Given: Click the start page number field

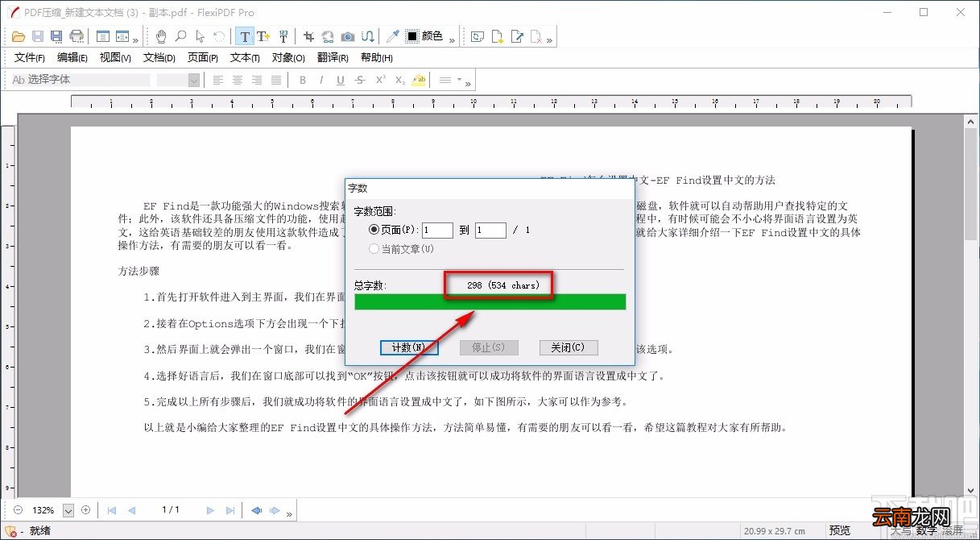Looking at the screenshot, I should 438,230.
